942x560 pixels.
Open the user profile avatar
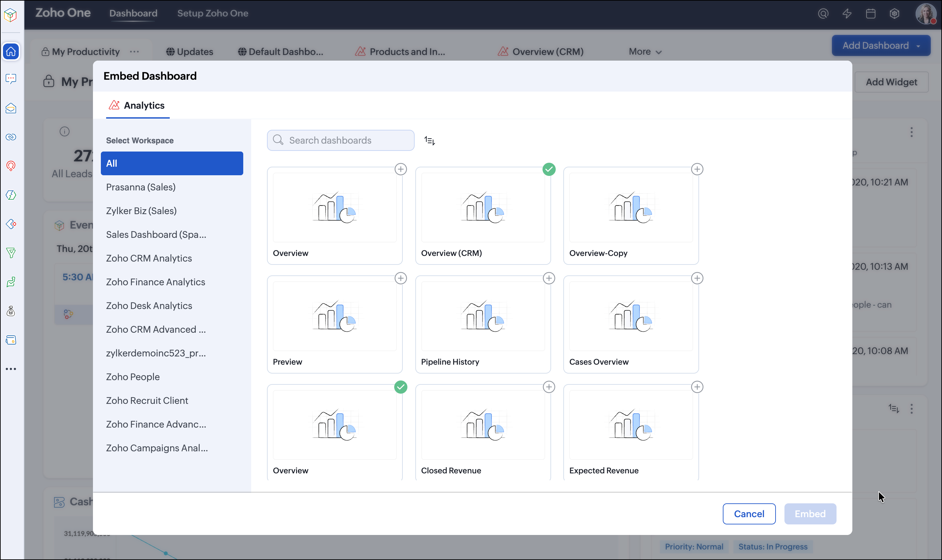pyautogui.click(x=926, y=14)
